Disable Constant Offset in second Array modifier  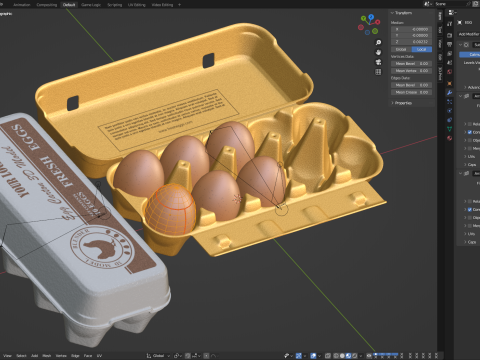470,209
